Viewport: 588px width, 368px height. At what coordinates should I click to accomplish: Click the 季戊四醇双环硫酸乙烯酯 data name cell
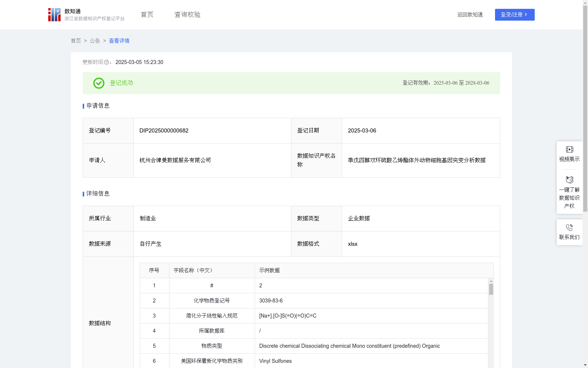click(421, 160)
